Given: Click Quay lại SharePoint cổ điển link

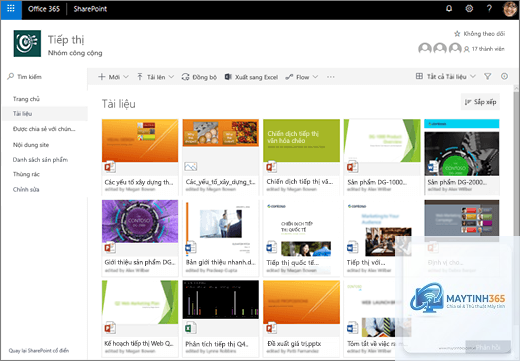Looking at the screenshot, I should pyautogui.click(x=39, y=351).
